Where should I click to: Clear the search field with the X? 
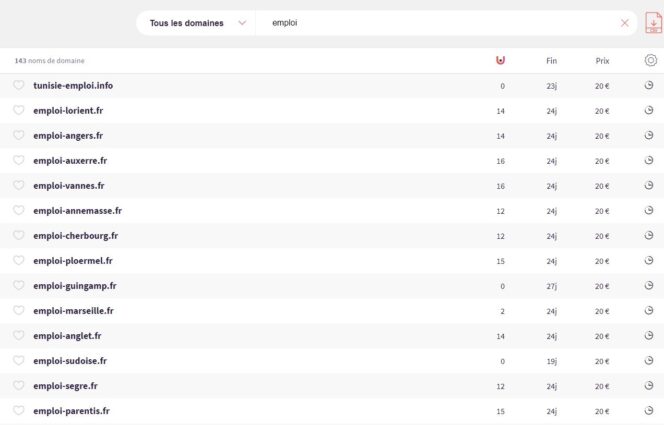pyautogui.click(x=625, y=23)
